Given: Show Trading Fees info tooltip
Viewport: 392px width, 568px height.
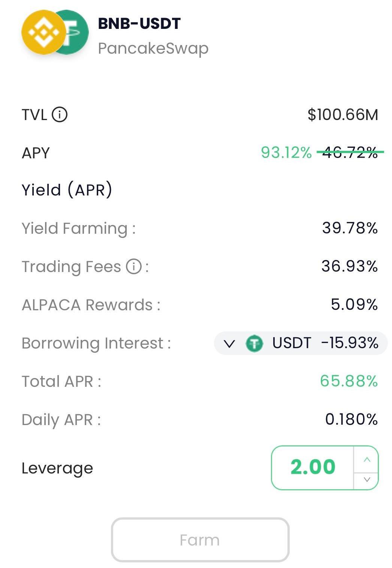Looking at the screenshot, I should click(134, 267).
